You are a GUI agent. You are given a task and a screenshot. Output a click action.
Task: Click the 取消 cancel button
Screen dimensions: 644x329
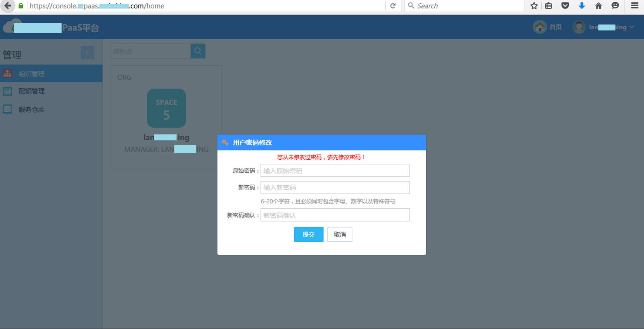340,234
